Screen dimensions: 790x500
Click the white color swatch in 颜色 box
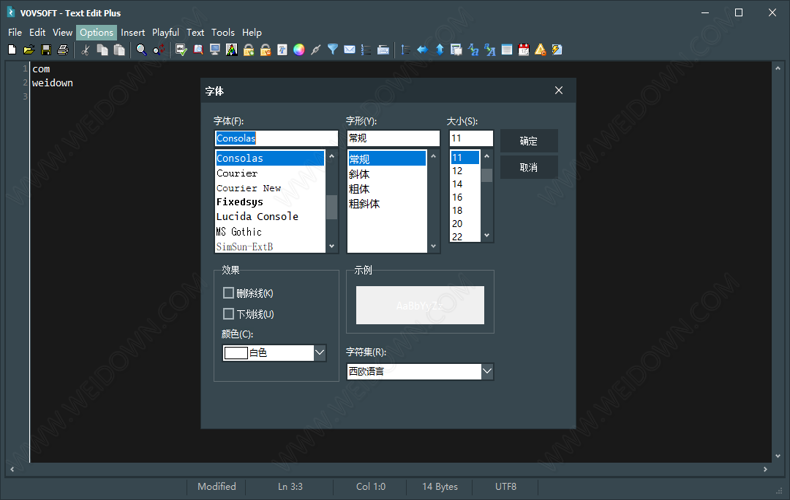click(x=236, y=353)
